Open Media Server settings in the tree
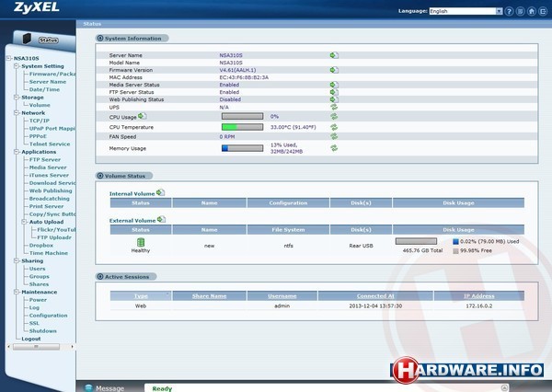This screenshot has height=392, width=552. pos(48,167)
